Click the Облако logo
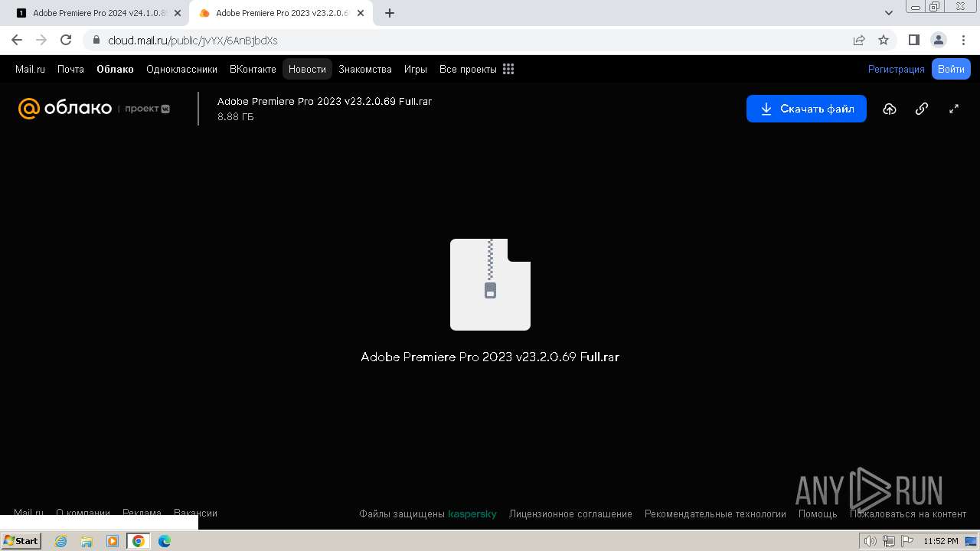The width and height of the screenshot is (980, 551). (x=65, y=109)
